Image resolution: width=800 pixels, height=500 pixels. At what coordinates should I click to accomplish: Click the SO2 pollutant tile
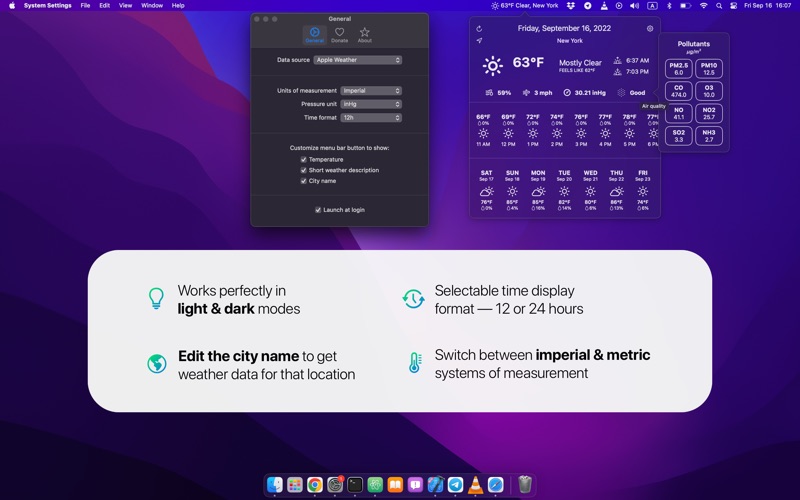coord(679,136)
